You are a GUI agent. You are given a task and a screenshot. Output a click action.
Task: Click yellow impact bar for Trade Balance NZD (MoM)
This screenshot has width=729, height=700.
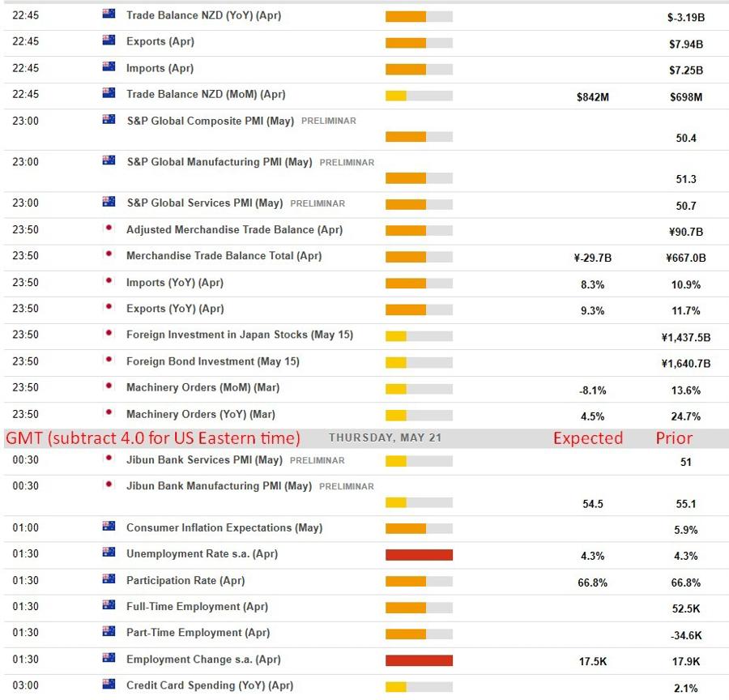[419, 96]
